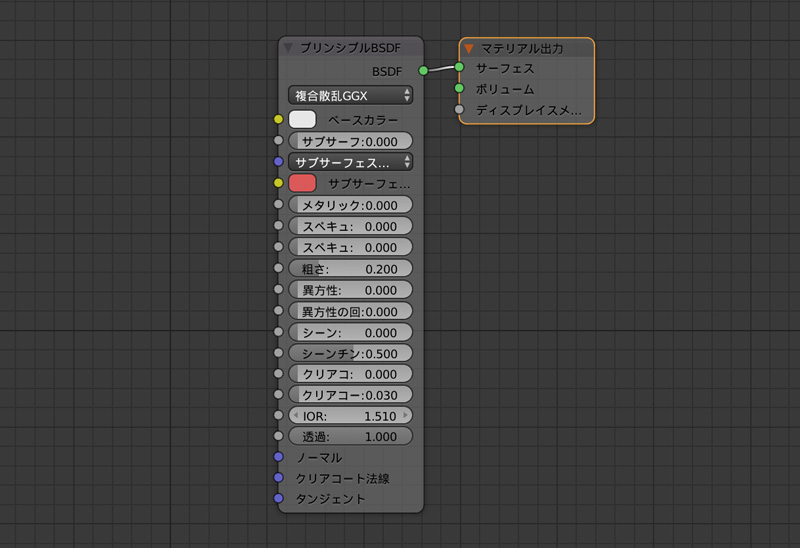The image size is (800, 548).
Task: Collapse the マテリアル出力 node with its orange triangle
Action: [x=469, y=48]
